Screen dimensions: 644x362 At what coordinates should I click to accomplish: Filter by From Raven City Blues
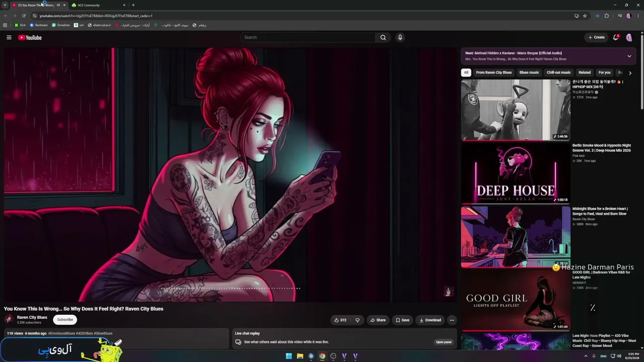coord(494,72)
